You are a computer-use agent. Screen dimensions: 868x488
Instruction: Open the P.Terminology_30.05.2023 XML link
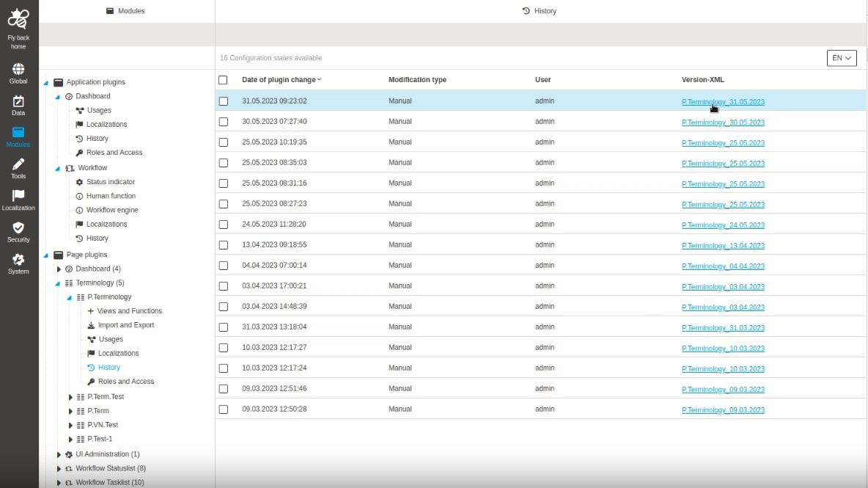click(723, 123)
